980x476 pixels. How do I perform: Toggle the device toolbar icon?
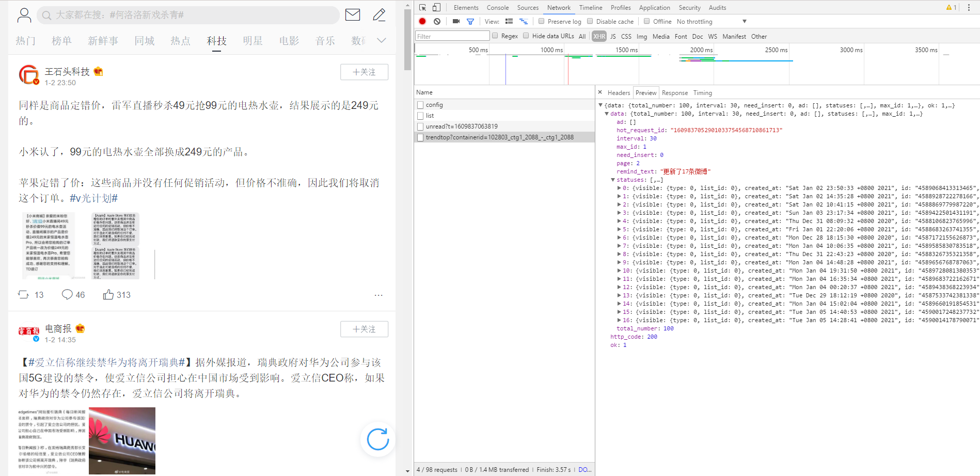[437, 7]
